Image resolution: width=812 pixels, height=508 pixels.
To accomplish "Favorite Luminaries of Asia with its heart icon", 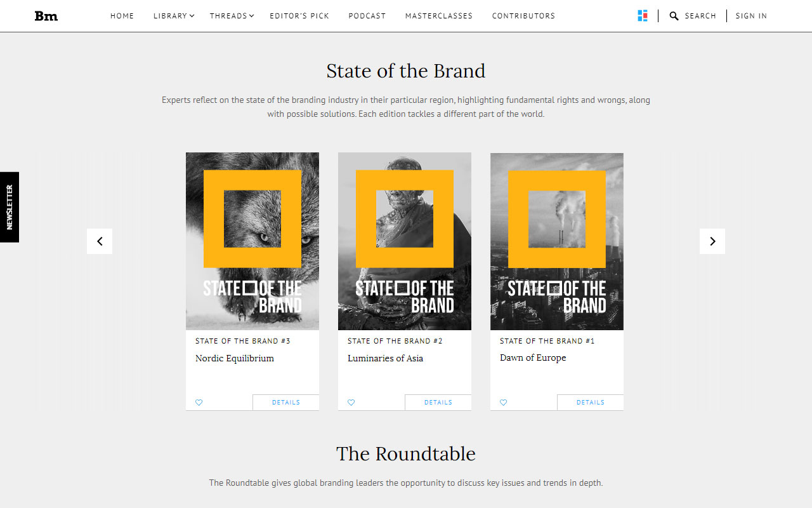I will coord(351,402).
